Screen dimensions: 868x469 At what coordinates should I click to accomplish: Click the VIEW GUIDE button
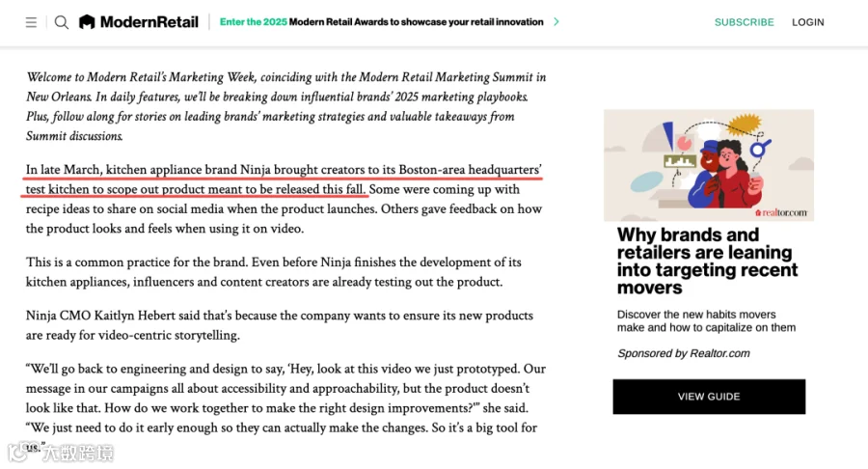click(709, 397)
